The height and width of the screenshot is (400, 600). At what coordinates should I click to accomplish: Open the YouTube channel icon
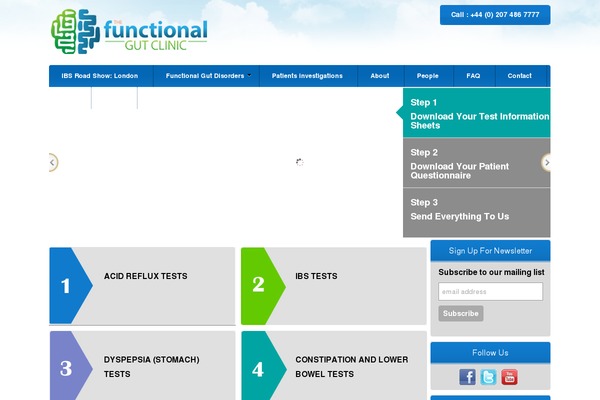510,377
